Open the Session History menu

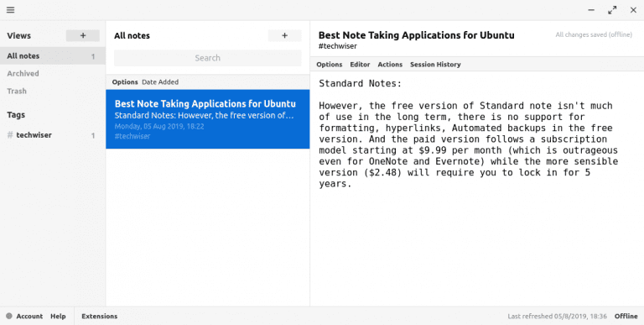pos(435,65)
